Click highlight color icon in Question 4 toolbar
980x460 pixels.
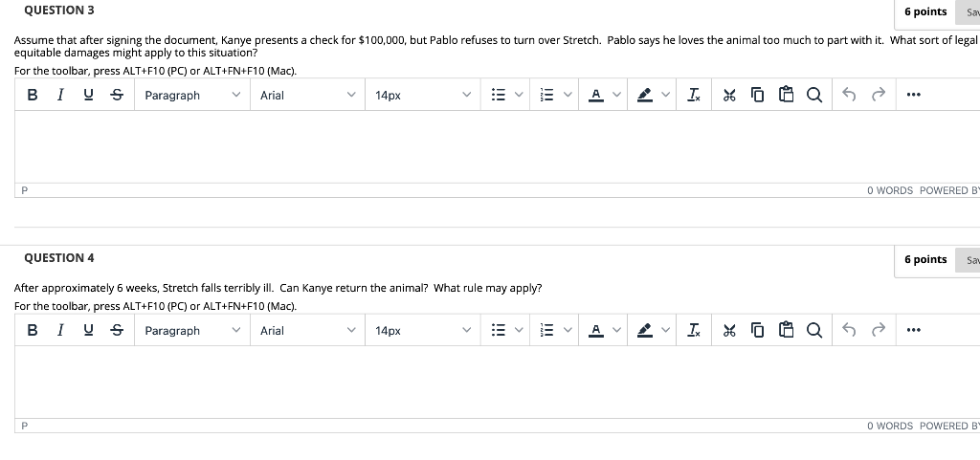[x=644, y=330]
